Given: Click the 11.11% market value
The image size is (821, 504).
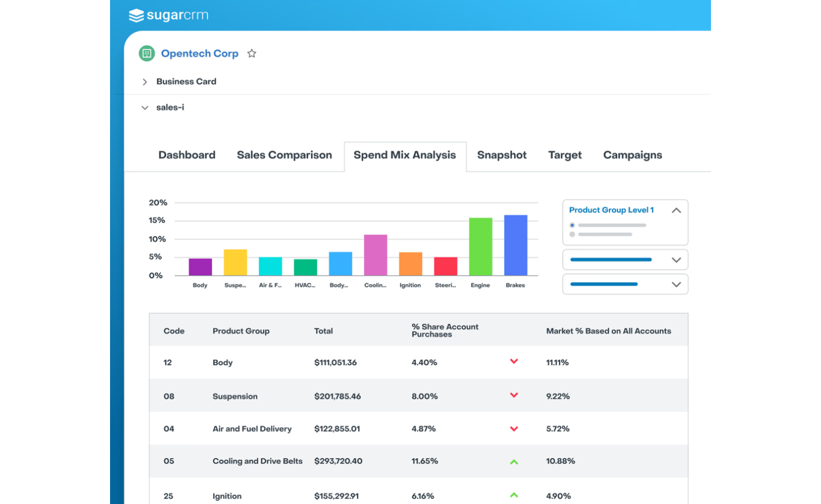Looking at the screenshot, I should click(557, 363).
